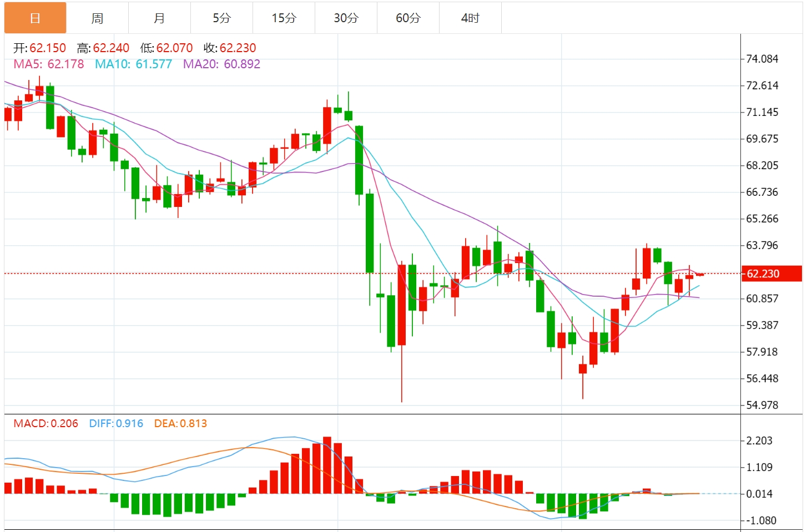Click the 68.205 price axis label

[762, 165]
